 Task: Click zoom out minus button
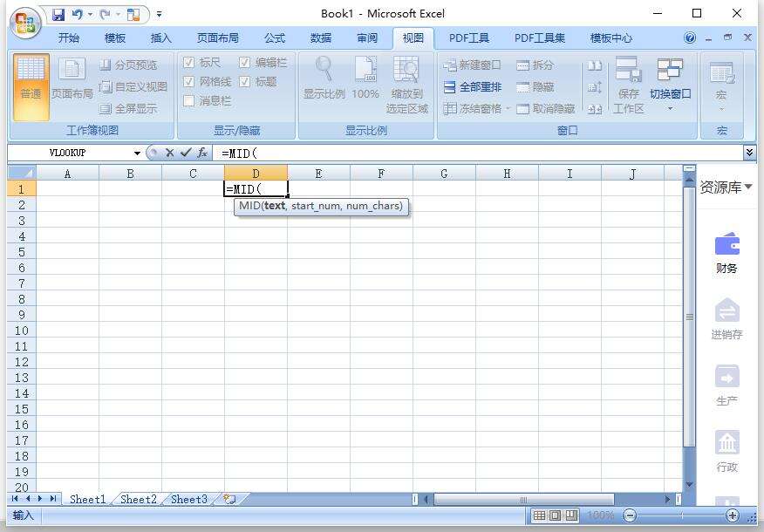(630, 515)
